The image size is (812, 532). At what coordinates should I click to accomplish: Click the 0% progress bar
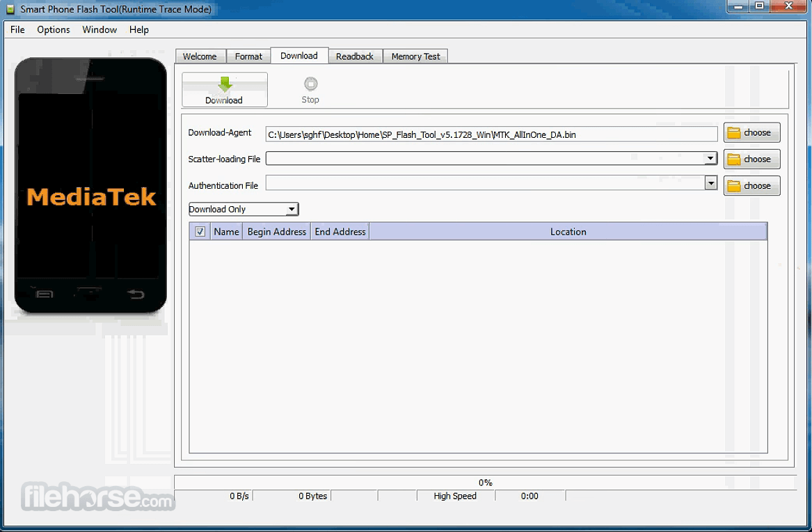485,483
